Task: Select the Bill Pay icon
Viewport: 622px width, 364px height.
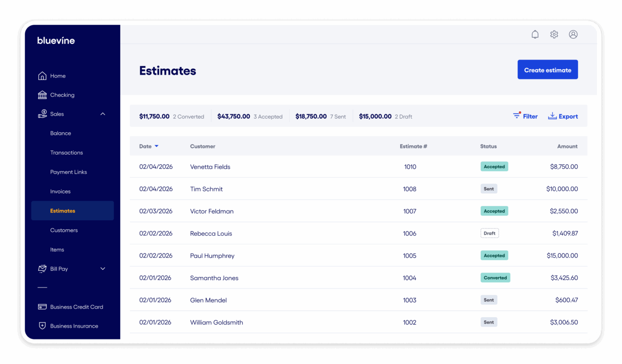Action: pos(42,268)
